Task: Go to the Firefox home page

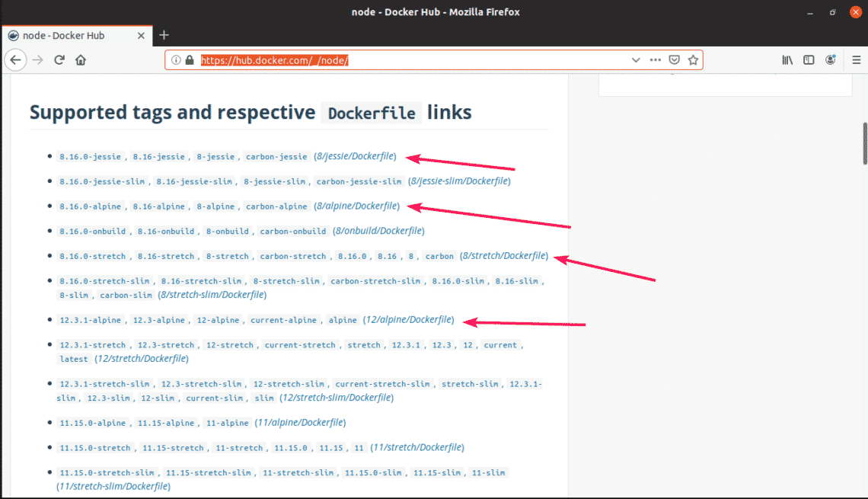Action: [80, 60]
